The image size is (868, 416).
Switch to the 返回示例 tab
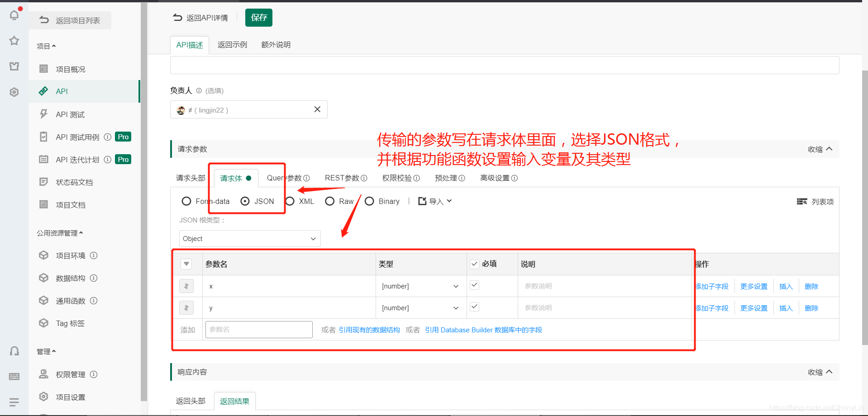[232, 44]
